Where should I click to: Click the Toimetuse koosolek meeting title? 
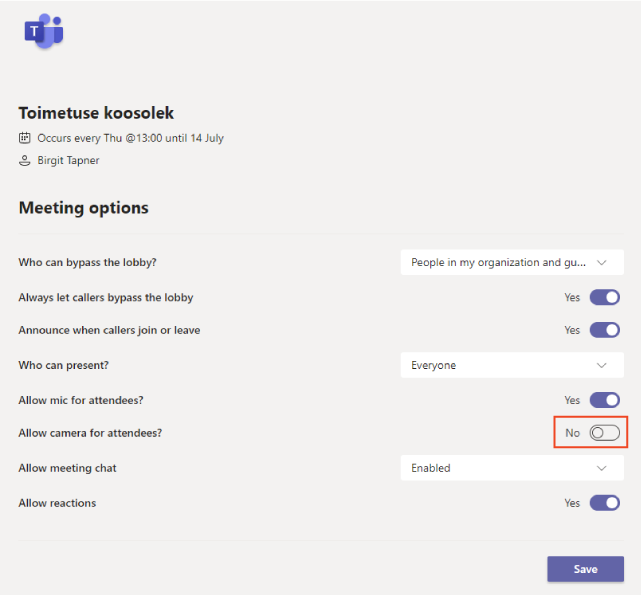(96, 113)
